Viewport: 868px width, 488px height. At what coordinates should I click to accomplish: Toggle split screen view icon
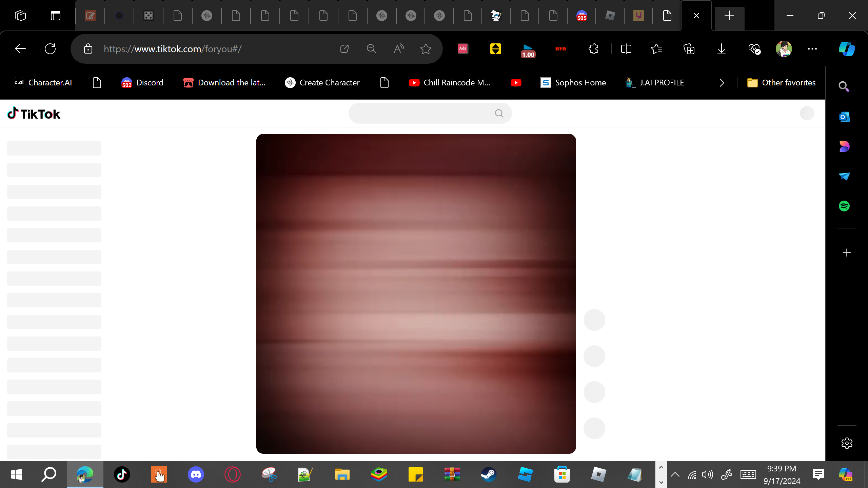point(626,49)
